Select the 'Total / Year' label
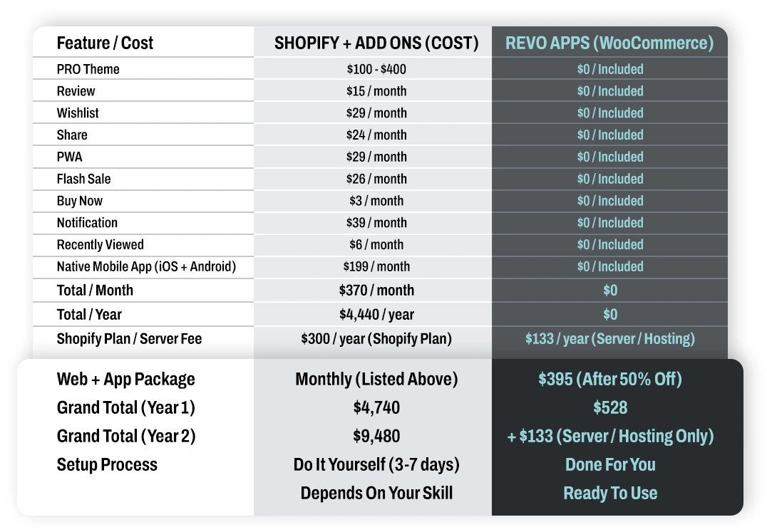 coord(89,315)
